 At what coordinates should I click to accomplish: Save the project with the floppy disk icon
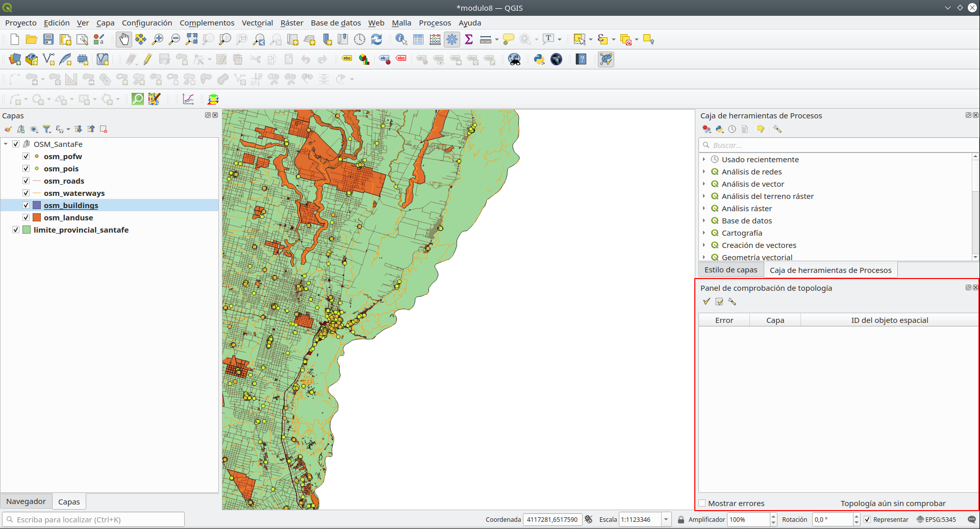pyautogui.click(x=48, y=39)
